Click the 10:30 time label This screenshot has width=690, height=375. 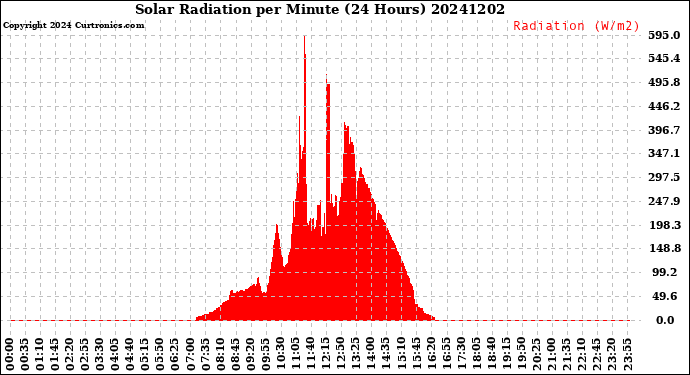click(281, 355)
